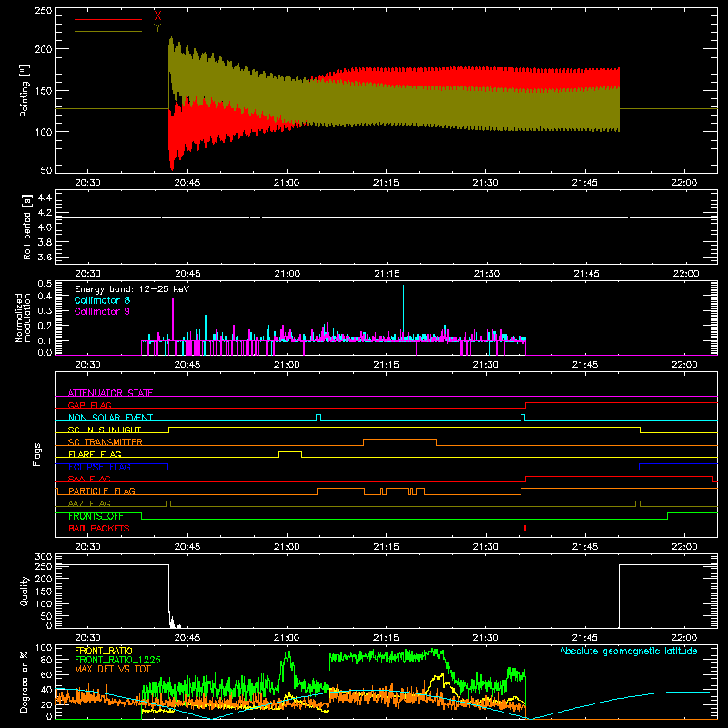
Task: Click the FRONTS_OFF flag label
Action: point(96,516)
